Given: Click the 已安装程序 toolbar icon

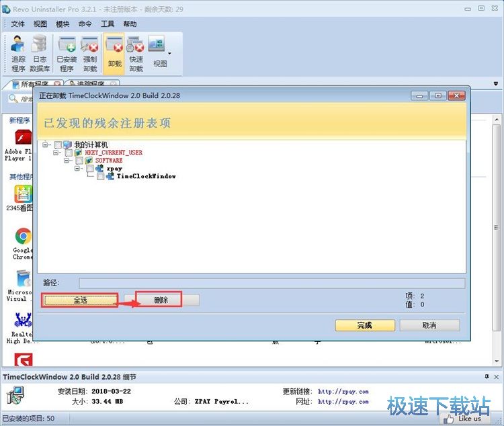Looking at the screenshot, I should 67,53.
